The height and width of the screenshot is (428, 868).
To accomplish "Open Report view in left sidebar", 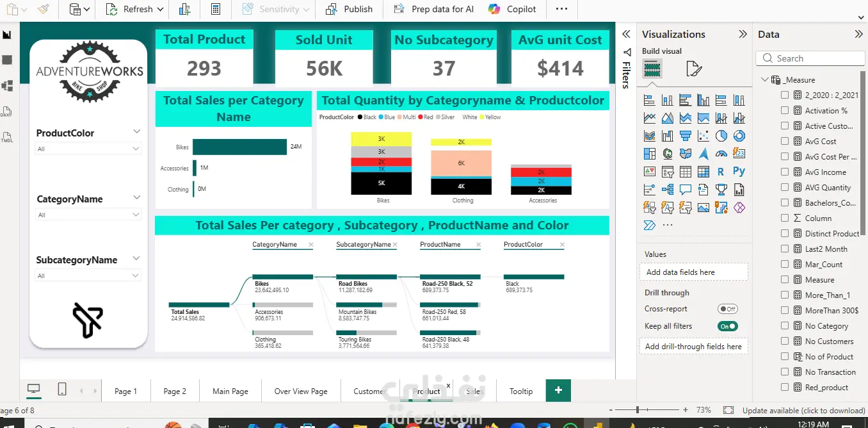I will point(7,35).
